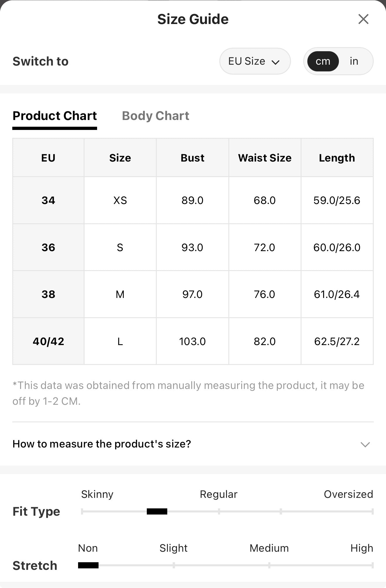Screen dimensions: 386x588
Task: Click the Stretch slider black marker
Action: pyautogui.click(x=88, y=565)
